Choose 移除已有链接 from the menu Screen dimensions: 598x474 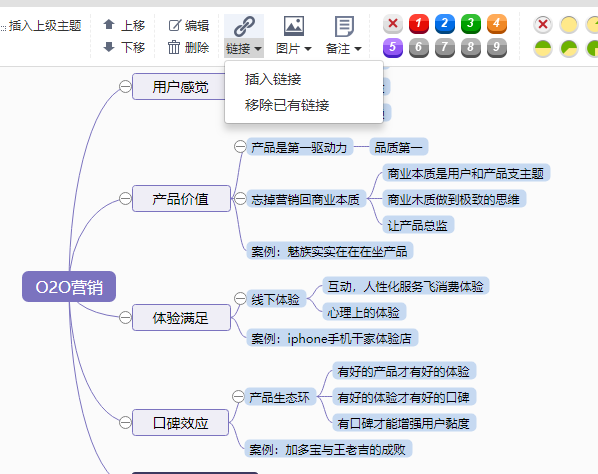[x=287, y=105]
